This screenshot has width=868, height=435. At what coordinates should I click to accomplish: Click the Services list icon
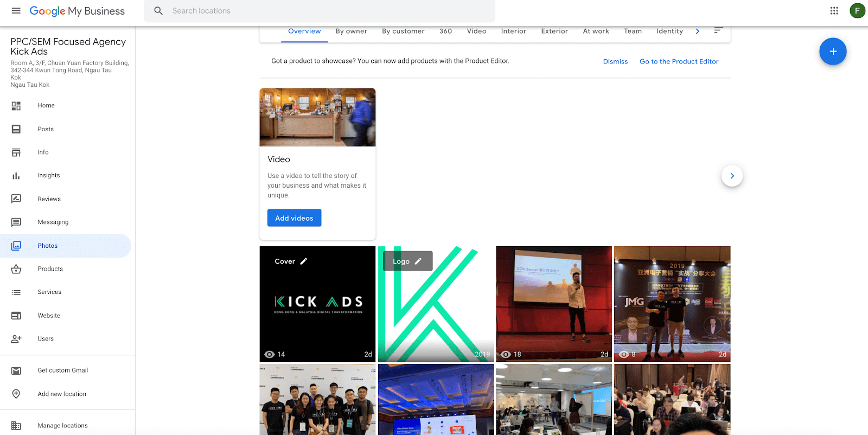click(16, 292)
